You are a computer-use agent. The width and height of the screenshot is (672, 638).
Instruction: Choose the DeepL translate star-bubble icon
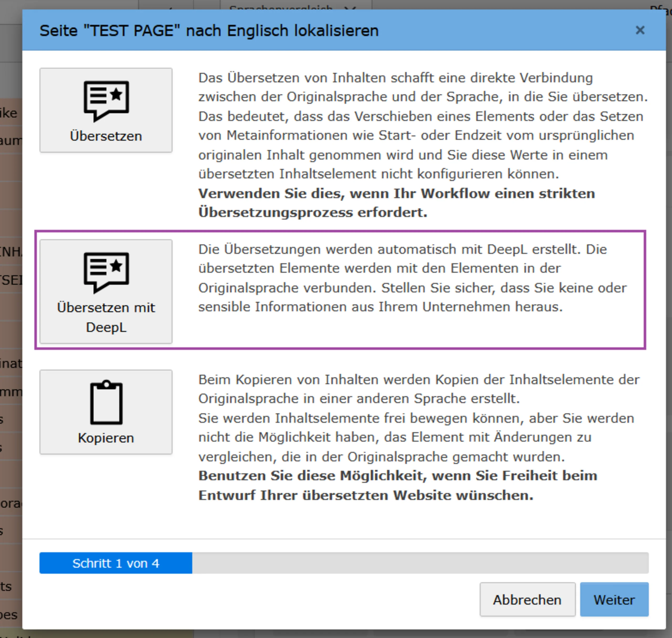point(106,273)
